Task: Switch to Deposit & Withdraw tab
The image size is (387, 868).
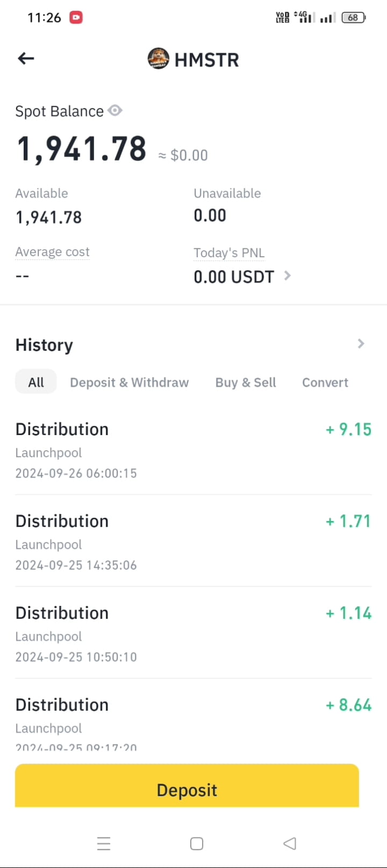Action: tap(130, 382)
